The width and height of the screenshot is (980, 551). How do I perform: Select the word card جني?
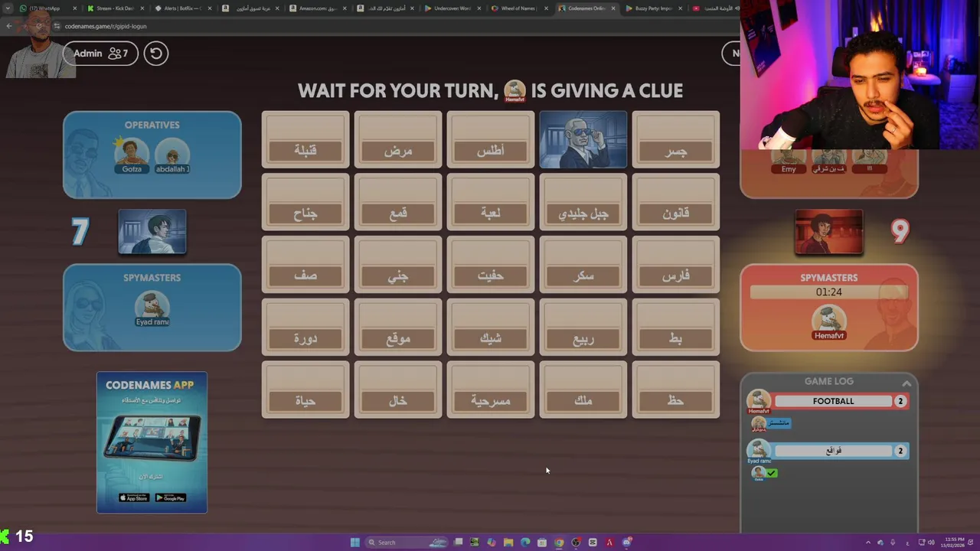click(398, 265)
